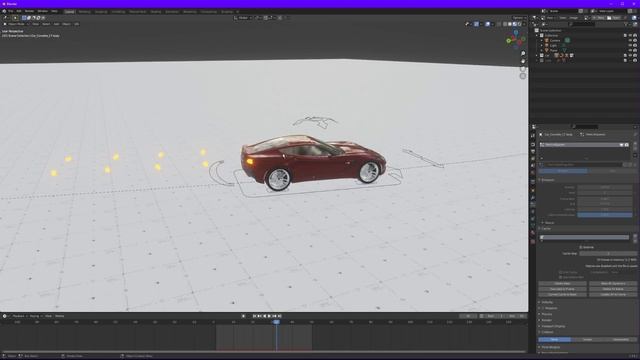Remove particle system slot with minus button
Image resolution: width=640 pixels, height=360 pixels.
click(x=635, y=149)
